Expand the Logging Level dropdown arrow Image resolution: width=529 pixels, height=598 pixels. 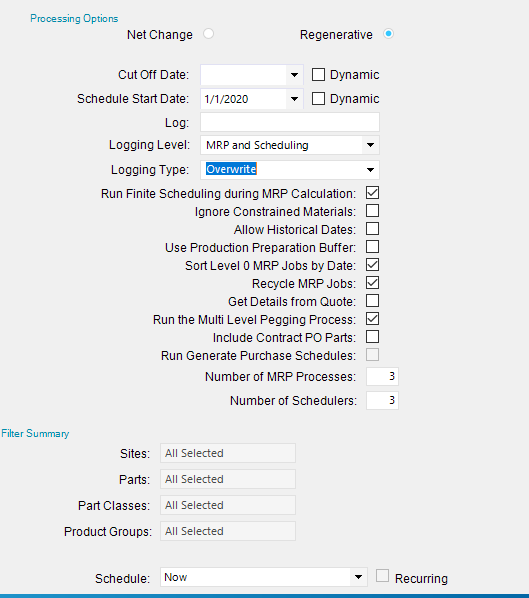(370, 145)
